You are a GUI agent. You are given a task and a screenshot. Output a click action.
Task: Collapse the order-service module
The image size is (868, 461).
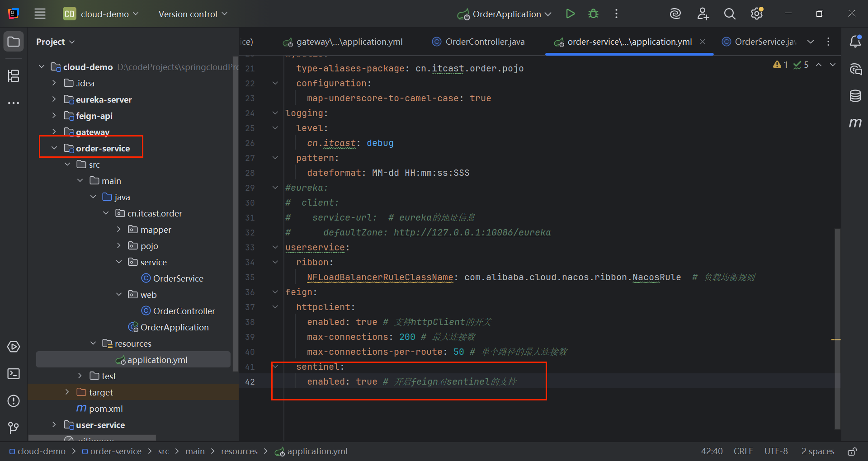click(54, 148)
